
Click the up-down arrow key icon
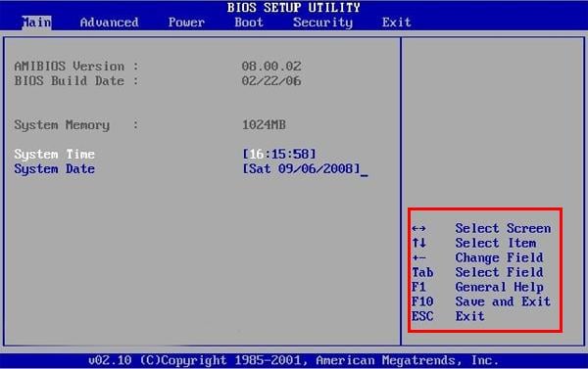point(418,243)
